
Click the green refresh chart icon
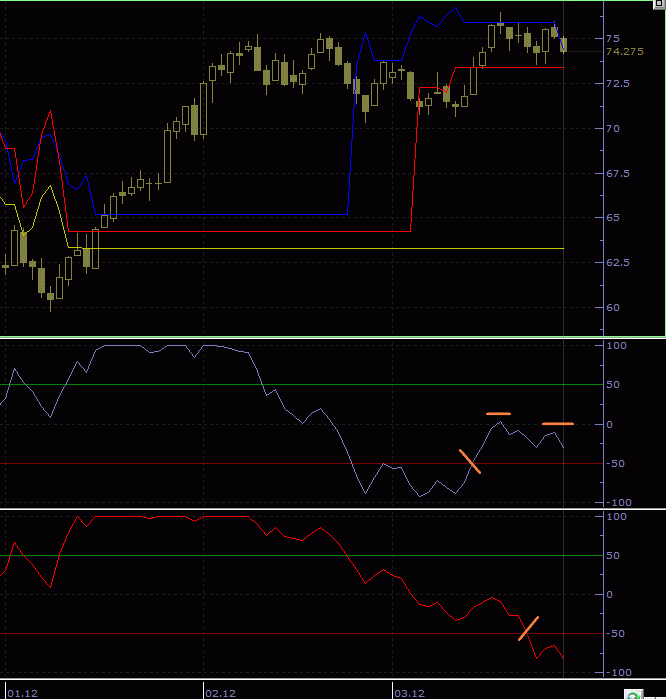tap(633, 695)
